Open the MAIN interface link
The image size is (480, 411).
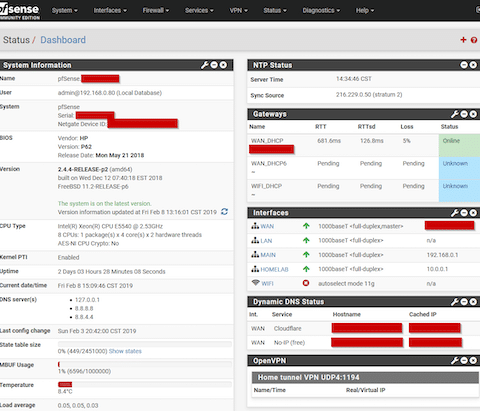point(268,255)
